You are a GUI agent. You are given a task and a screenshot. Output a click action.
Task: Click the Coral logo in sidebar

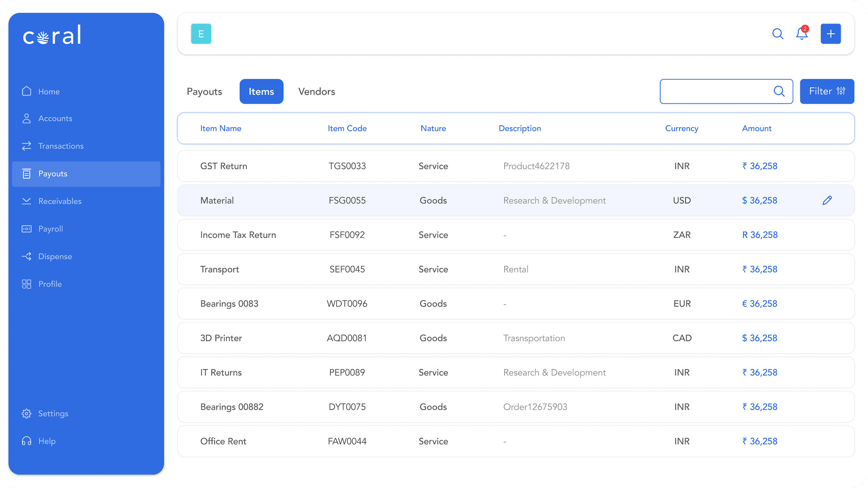[52, 35]
